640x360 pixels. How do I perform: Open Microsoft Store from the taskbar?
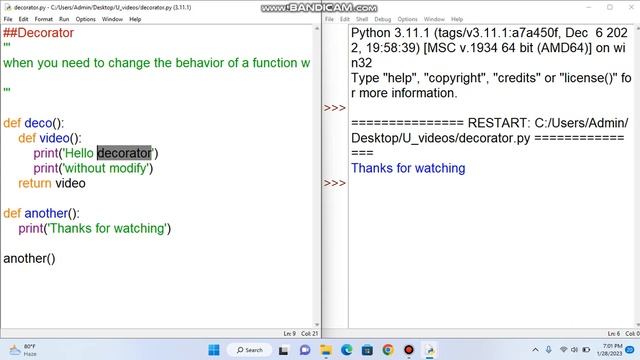[x=367, y=350]
